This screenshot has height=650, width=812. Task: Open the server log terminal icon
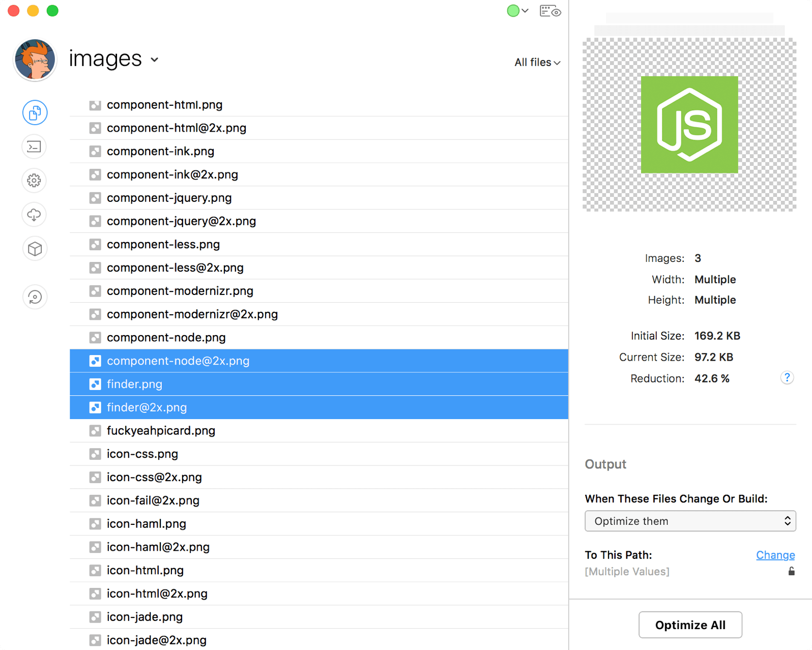[x=35, y=147]
